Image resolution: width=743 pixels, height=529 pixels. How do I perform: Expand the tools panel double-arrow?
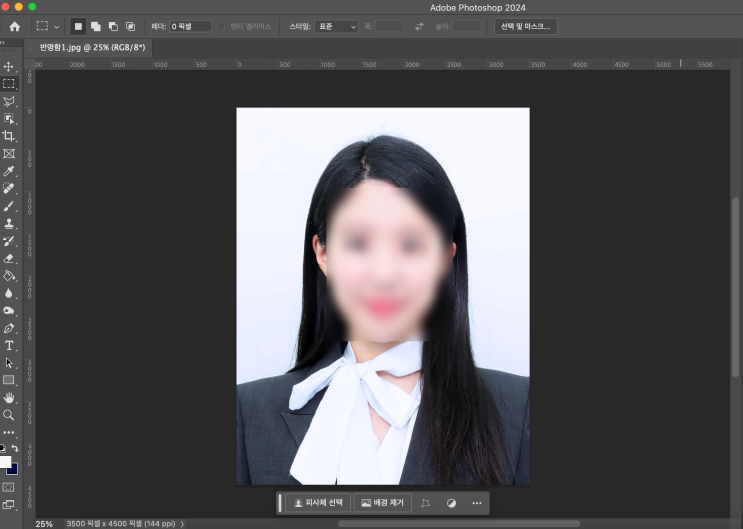click(x=2, y=42)
